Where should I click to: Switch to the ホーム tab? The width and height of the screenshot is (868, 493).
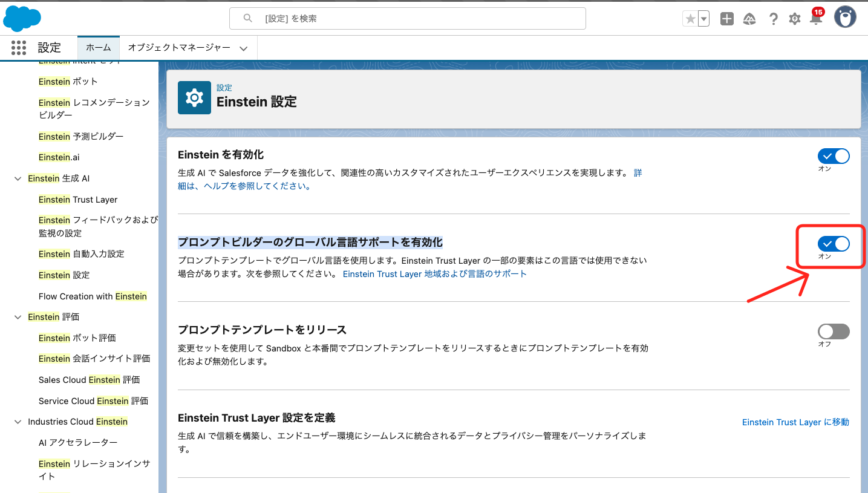[99, 48]
